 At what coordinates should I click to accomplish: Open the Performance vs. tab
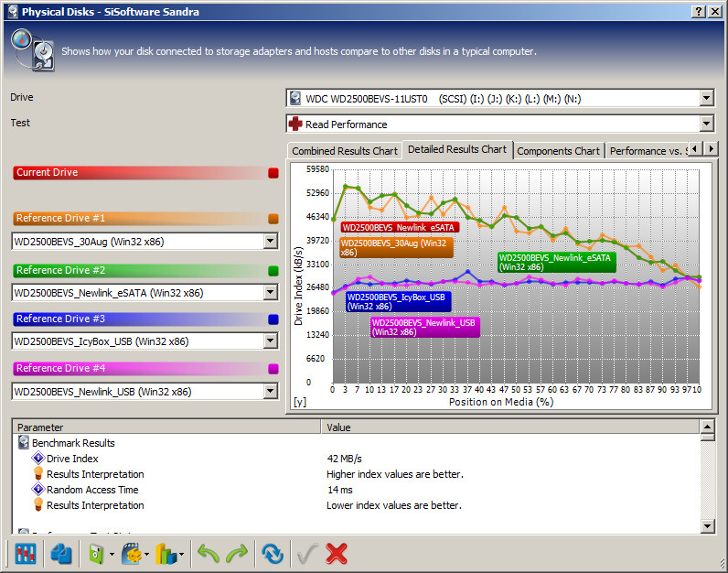coord(647,151)
